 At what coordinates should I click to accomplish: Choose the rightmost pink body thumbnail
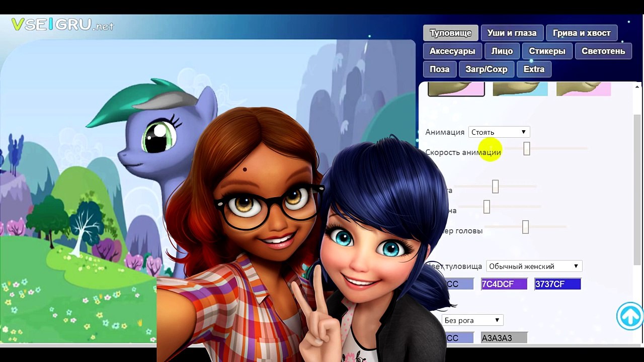click(x=584, y=89)
